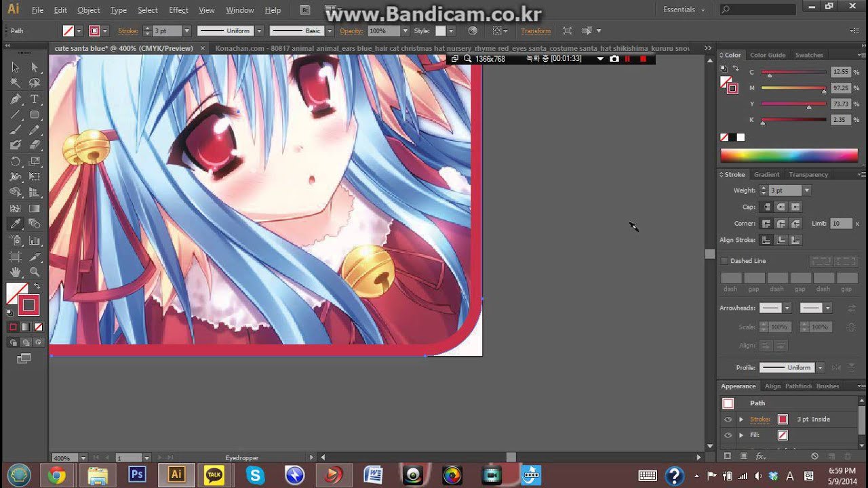Image resolution: width=868 pixels, height=488 pixels.
Task: Click the Opacity link in control bar
Action: pos(351,31)
